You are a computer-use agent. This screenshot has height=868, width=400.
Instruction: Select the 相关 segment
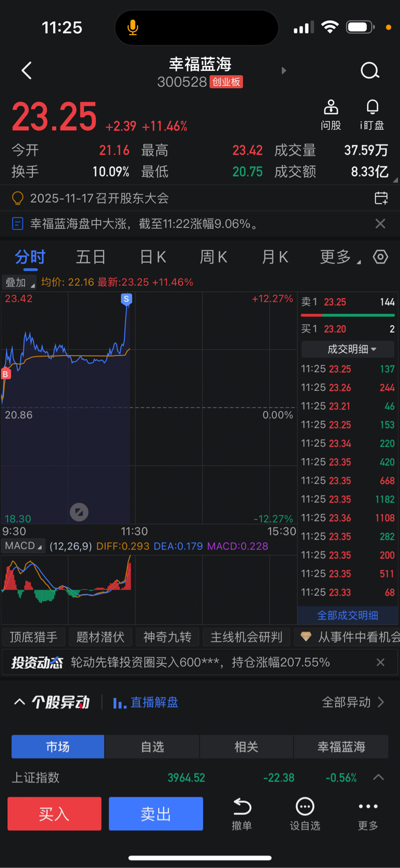247,747
